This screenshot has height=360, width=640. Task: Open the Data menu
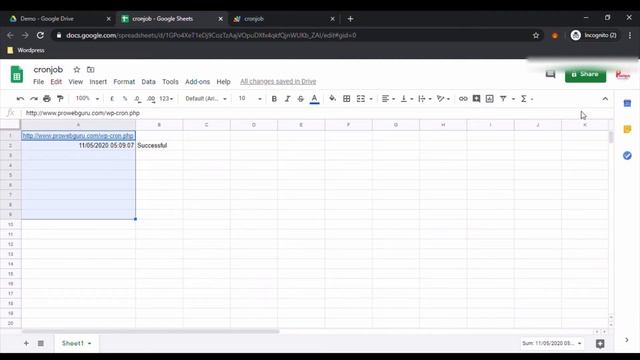148,82
